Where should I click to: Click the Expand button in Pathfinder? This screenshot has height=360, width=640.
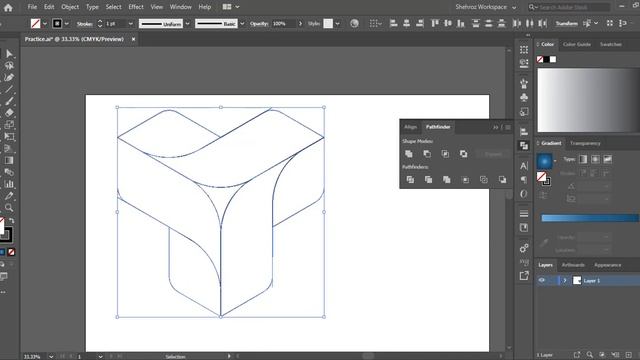(x=493, y=154)
